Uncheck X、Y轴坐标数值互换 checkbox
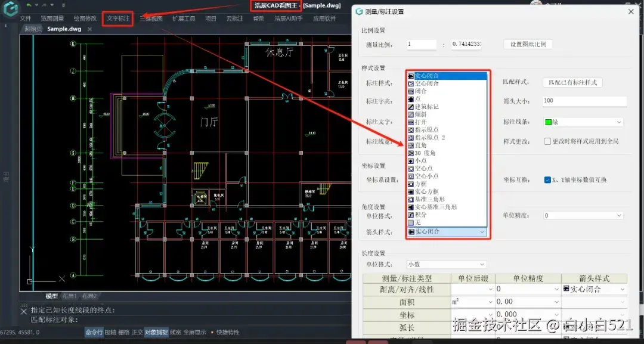 pos(547,180)
